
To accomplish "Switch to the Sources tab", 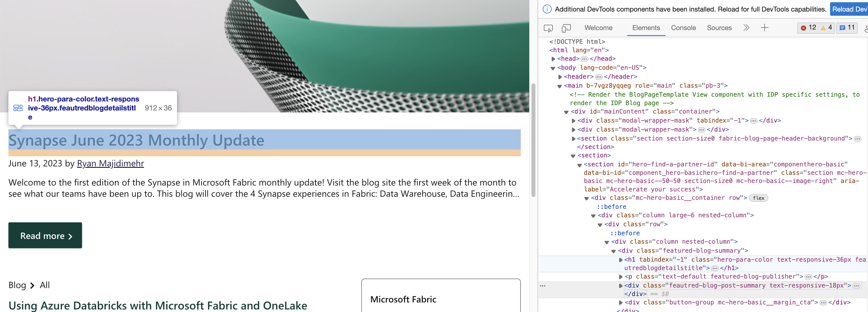I will click(719, 28).
